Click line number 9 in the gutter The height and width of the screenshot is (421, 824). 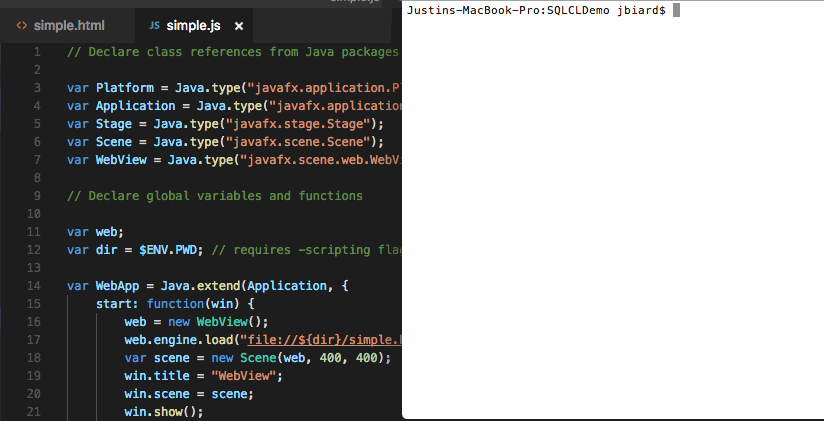37,196
